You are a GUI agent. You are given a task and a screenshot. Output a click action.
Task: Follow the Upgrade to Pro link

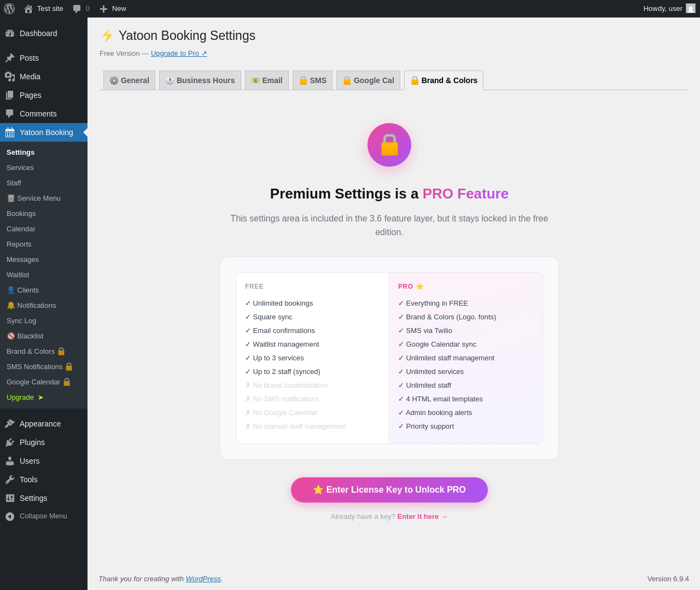179,54
